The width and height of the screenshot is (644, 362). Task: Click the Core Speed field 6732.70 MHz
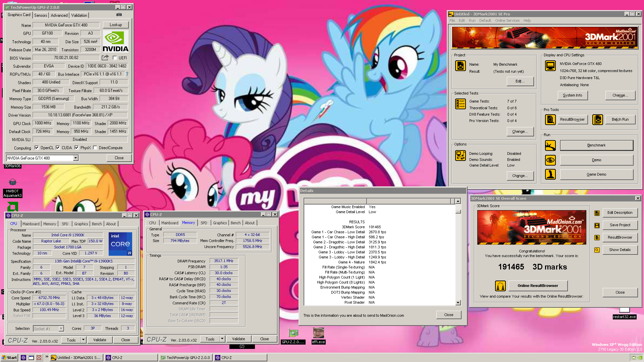tap(49, 298)
